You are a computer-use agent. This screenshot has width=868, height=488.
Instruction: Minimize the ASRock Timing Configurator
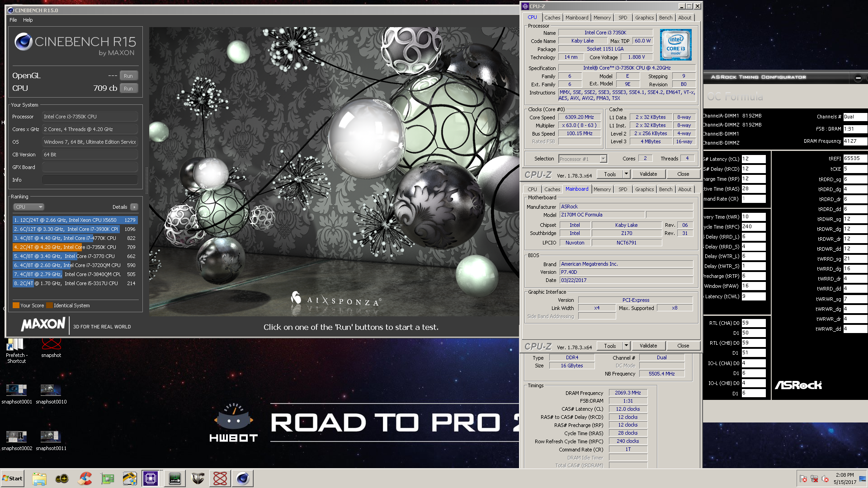click(x=858, y=78)
